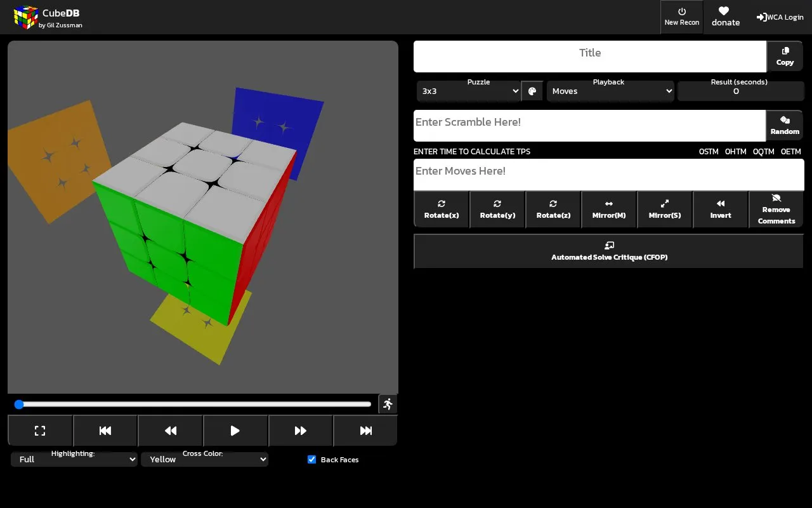
Task: Start a New Recon
Action: (x=682, y=17)
